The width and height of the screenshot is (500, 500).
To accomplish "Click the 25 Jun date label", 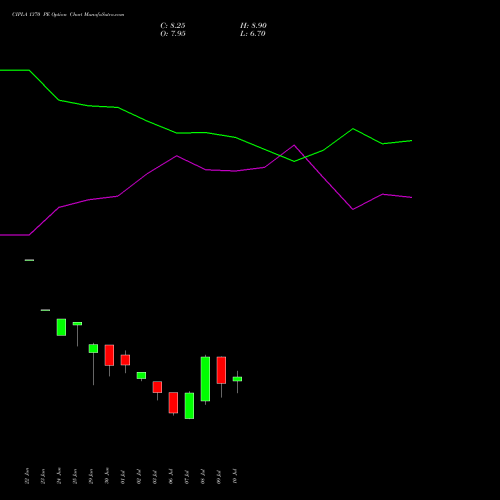I will (x=75, y=476).
